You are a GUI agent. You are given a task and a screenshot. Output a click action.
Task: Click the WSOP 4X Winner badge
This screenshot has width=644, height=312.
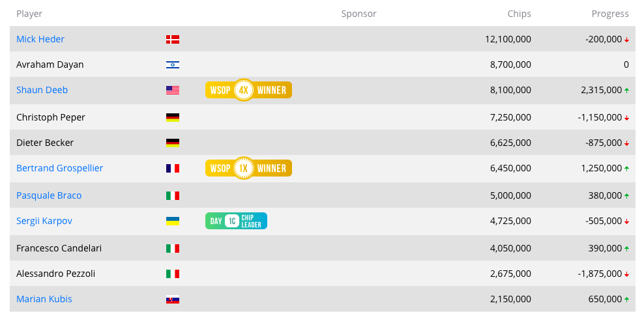pos(248,90)
